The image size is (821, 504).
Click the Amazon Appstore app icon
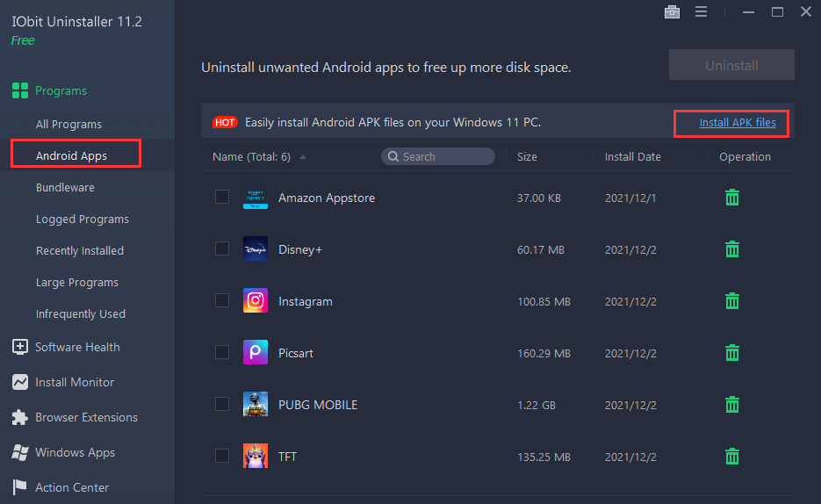click(256, 198)
